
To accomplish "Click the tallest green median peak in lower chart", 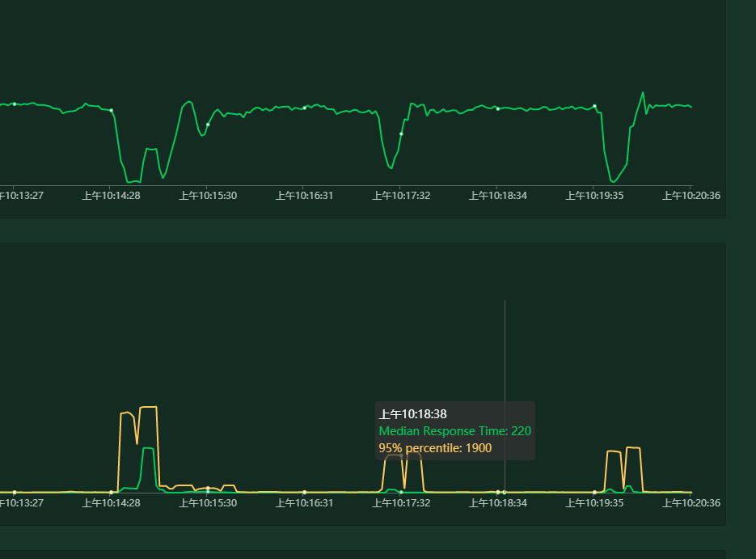I will 148,448.
